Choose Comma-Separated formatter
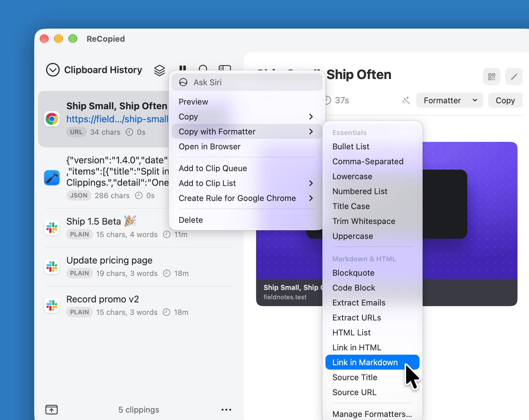529x420 pixels. click(372, 161)
